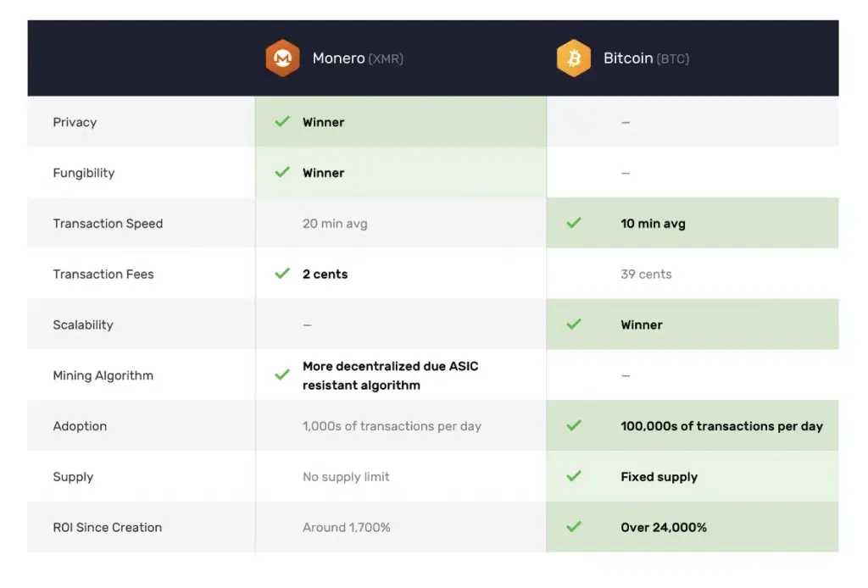The width and height of the screenshot is (868, 588).
Task: Click the Mining Algorithm row label
Action: click(x=103, y=375)
